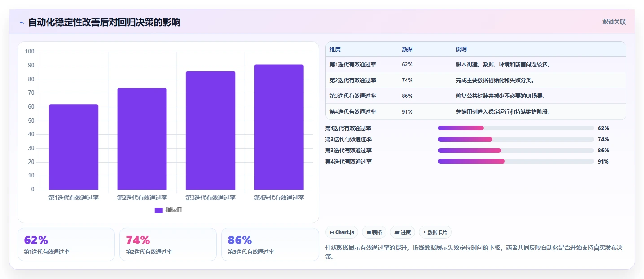Click the 指标值 legend label
The width and height of the screenshot is (644, 279).
174,210
